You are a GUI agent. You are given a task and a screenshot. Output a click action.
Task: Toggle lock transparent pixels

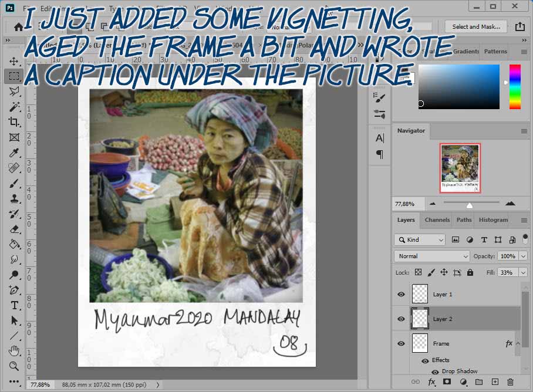(x=419, y=272)
